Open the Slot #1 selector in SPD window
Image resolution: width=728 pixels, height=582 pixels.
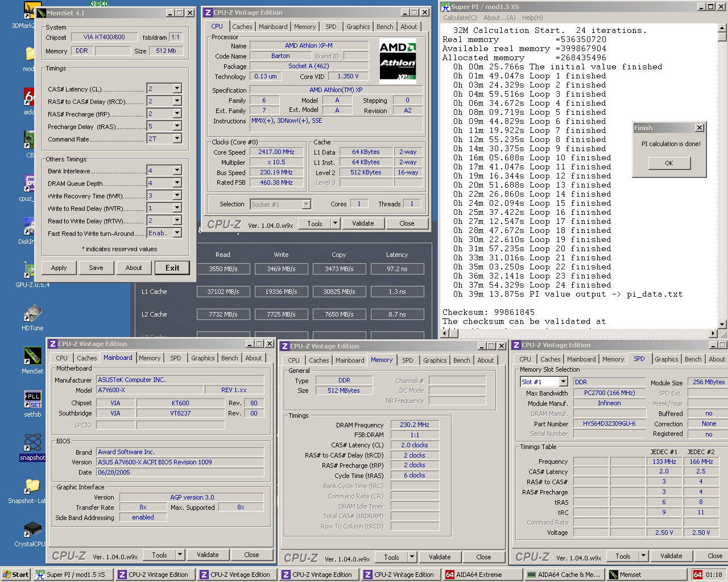(x=563, y=382)
